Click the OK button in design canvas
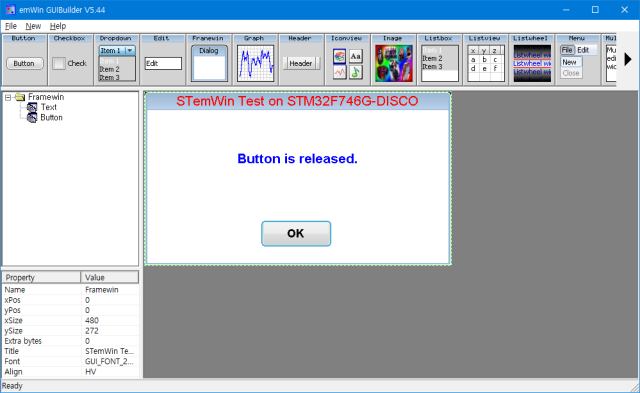The image size is (640, 393). 296,233
